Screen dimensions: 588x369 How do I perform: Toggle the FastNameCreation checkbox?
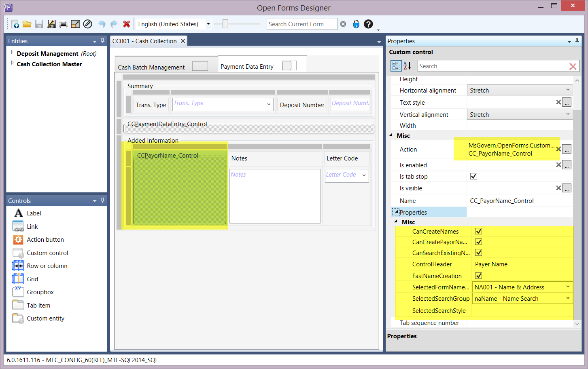click(x=478, y=276)
